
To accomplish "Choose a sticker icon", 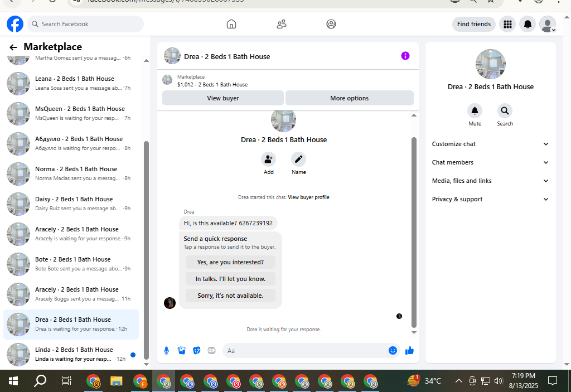I will tap(197, 351).
